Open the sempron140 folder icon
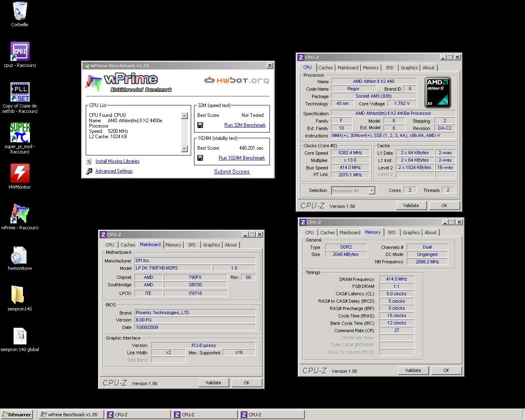 click(18, 295)
